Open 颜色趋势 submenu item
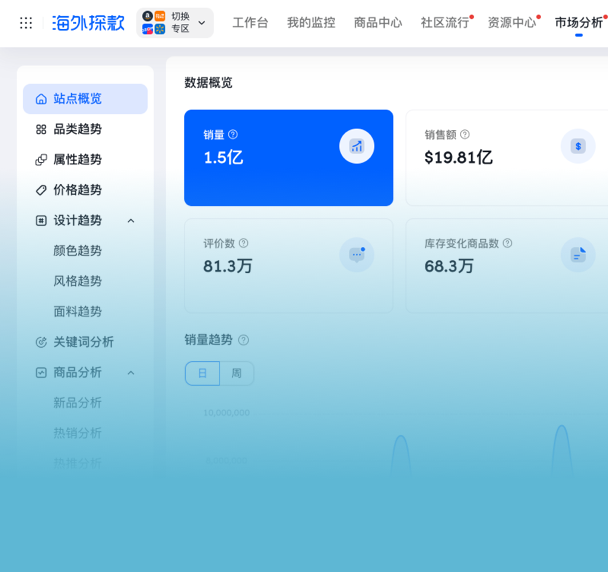This screenshot has height=572, width=608. [78, 251]
